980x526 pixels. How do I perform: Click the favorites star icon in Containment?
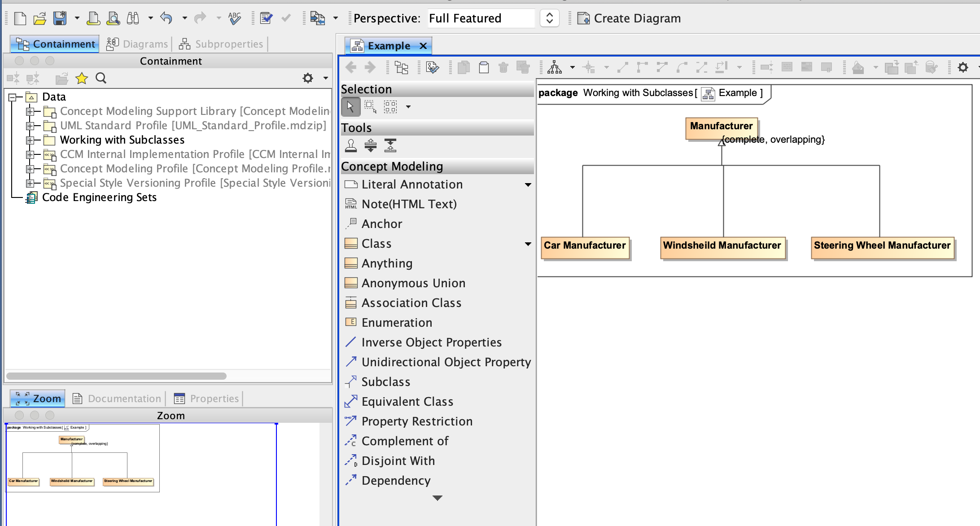(x=82, y=79)
